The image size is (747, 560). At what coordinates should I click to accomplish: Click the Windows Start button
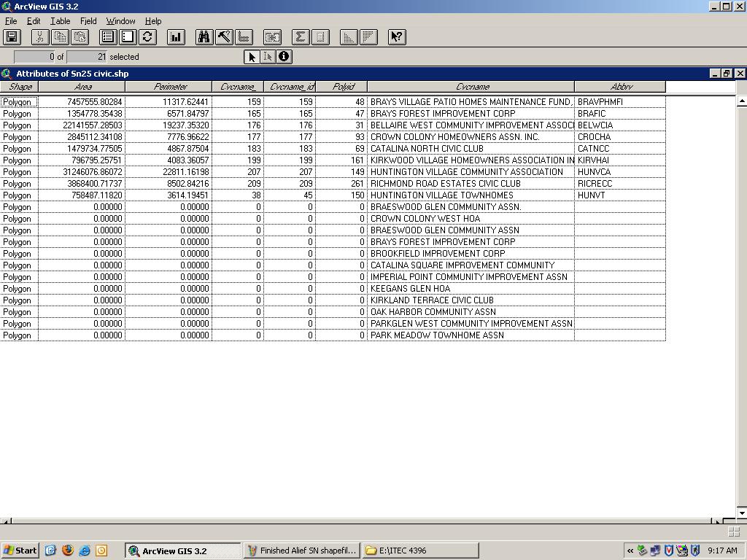pyautogui.click(x=20, y=551)
